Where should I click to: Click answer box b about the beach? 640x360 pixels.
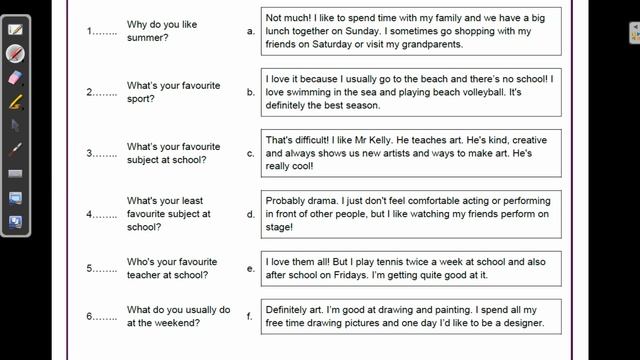411,92
